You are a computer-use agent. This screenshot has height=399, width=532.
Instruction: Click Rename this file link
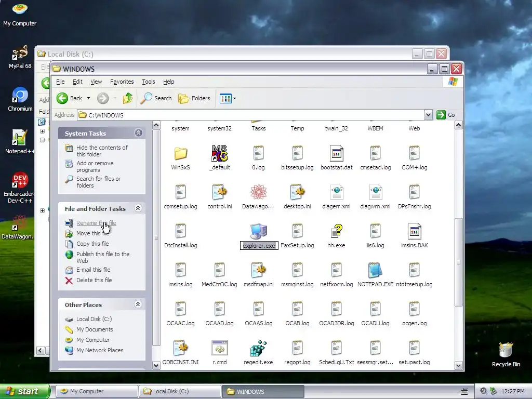[x=96, y=223]
